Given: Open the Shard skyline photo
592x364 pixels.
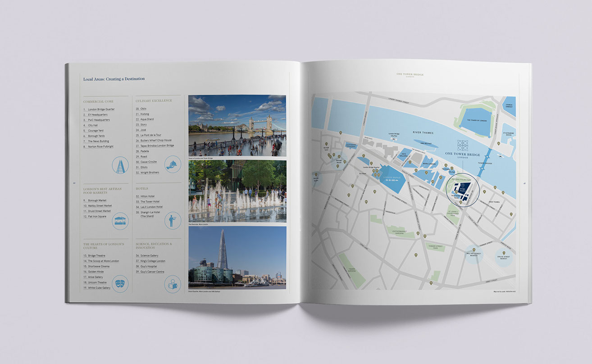Looking at the screenshot, I should (x=237, y=257).
